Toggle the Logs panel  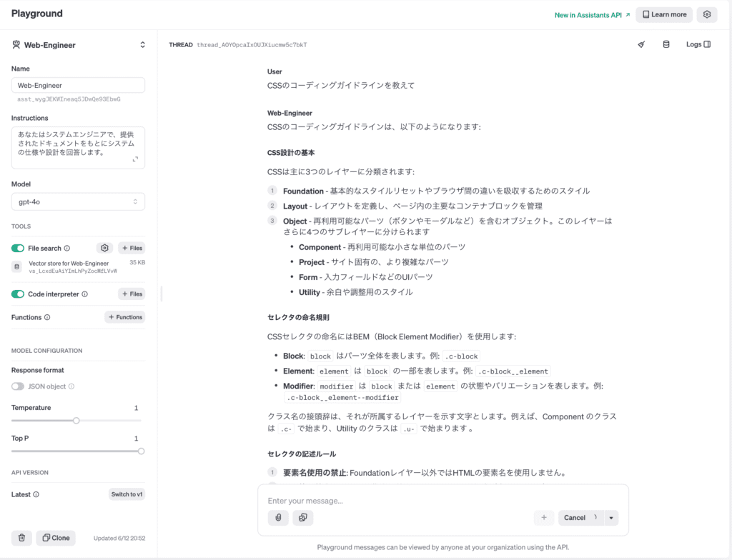698,44
